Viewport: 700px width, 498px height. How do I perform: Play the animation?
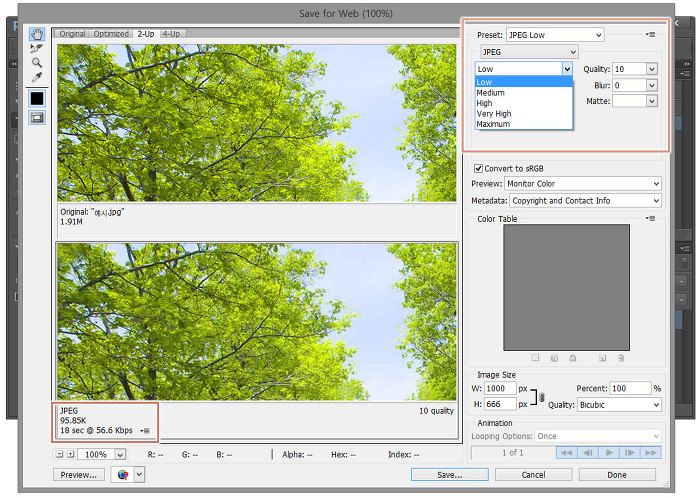click(x=609, y=452)
